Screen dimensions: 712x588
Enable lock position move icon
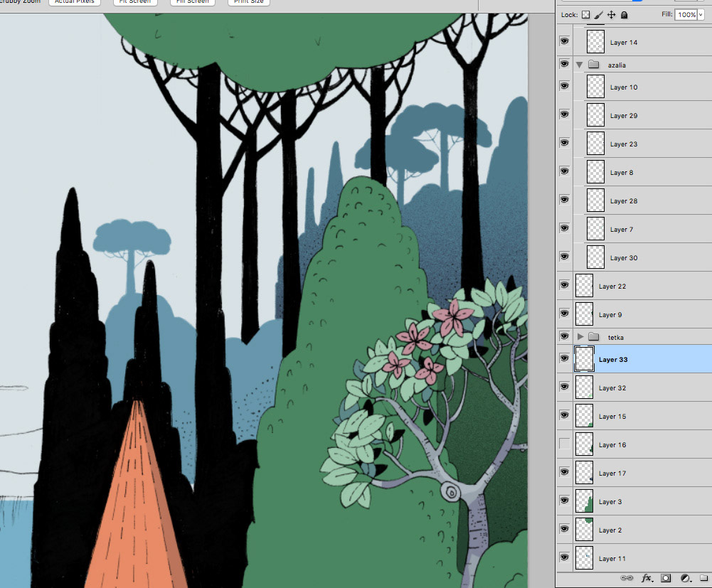tap(611, 15)
